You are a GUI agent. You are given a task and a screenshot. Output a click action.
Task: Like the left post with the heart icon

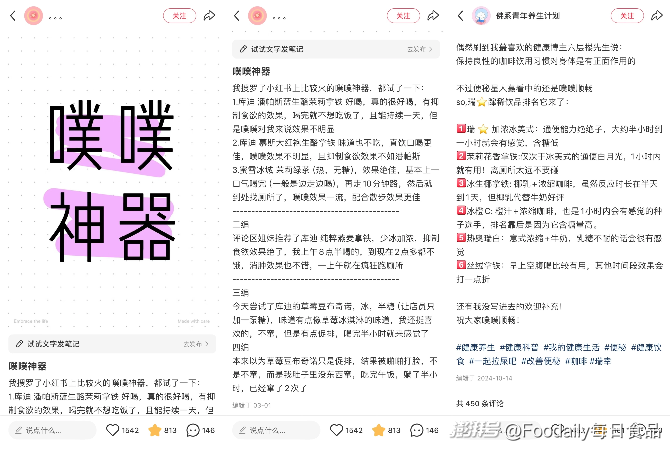pyautogui.click(x=112, y=430)
